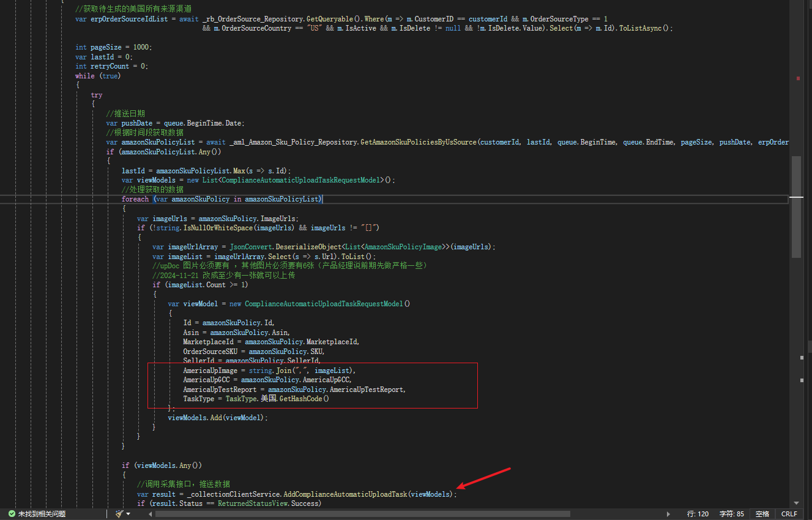This screenshot has width=812, height=520.
Task: Click the vertical scrollbar down arrow
Action: (796, 503)
